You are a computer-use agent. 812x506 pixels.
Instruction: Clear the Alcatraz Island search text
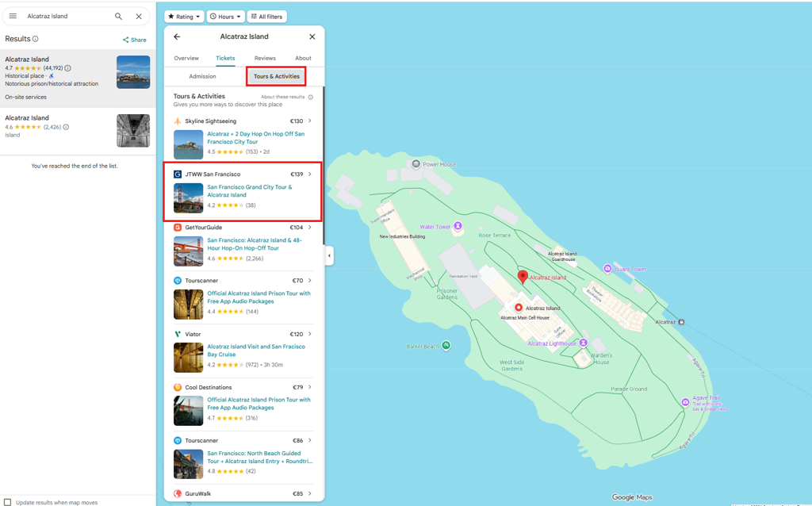tap(139, 16)
